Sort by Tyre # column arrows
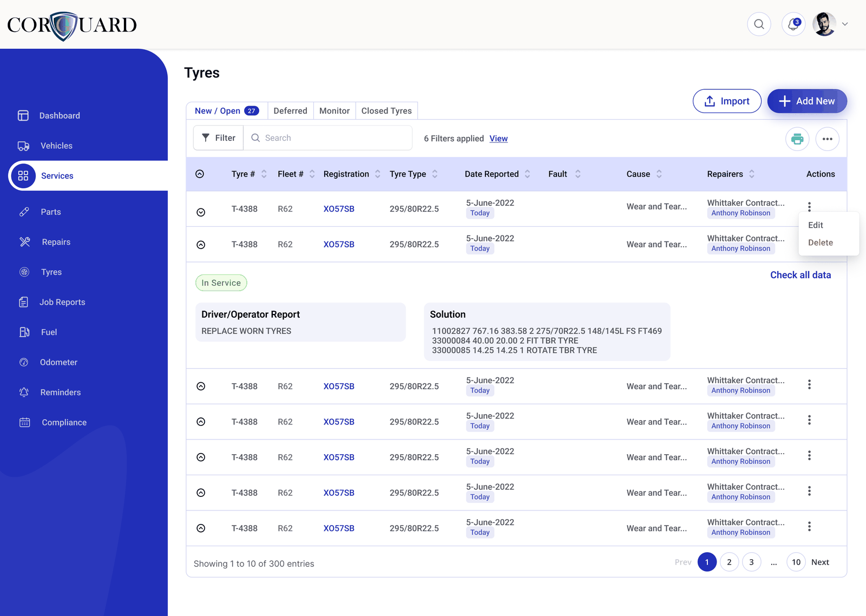 [x=264, y=174]
